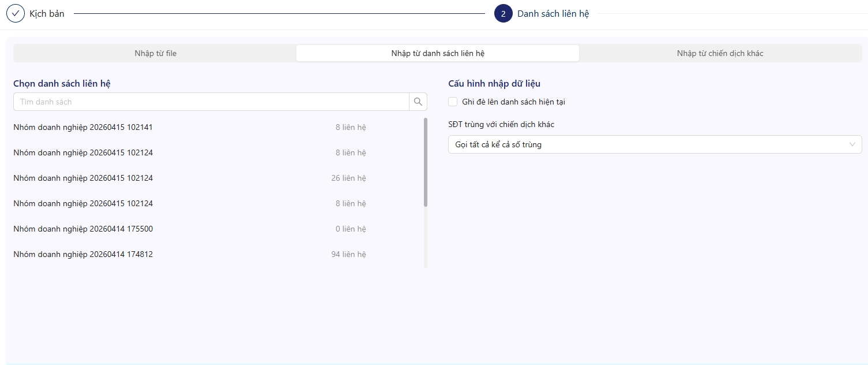This screenshot has width=868, height=365.
Task: Click the Chọn danh sách liên hệ heading
Action: [62, 83]
